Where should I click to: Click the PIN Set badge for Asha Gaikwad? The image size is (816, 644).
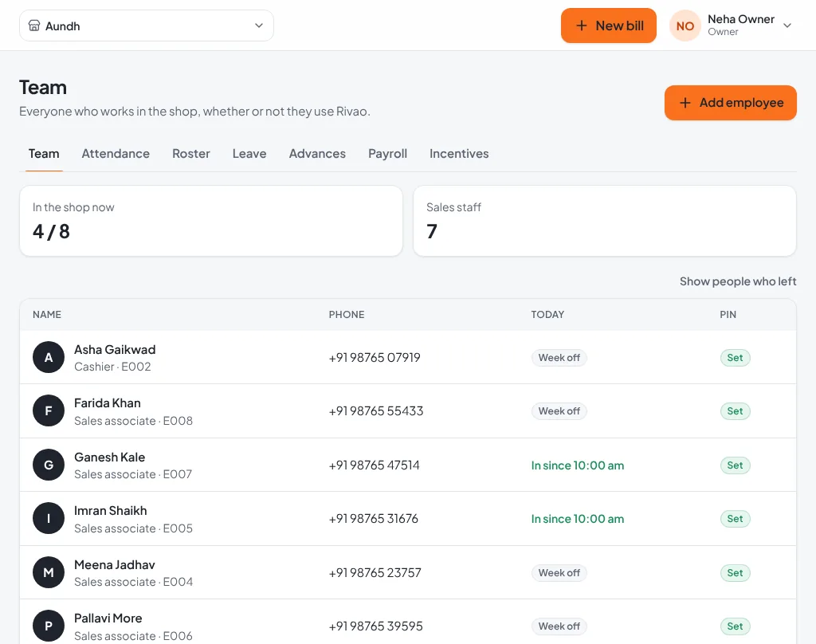pos(735,358)
